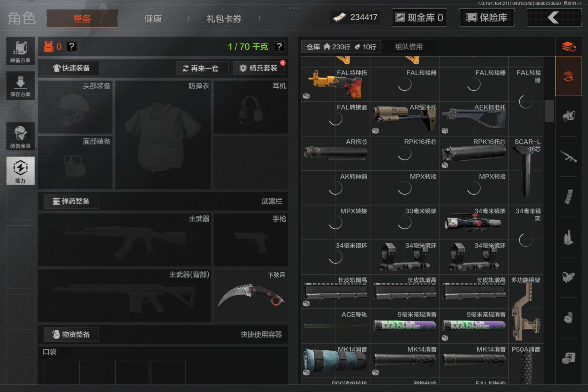588x392 pixels.
Task: Filter warehouse by magazine icon
Action: pos(568,197)
